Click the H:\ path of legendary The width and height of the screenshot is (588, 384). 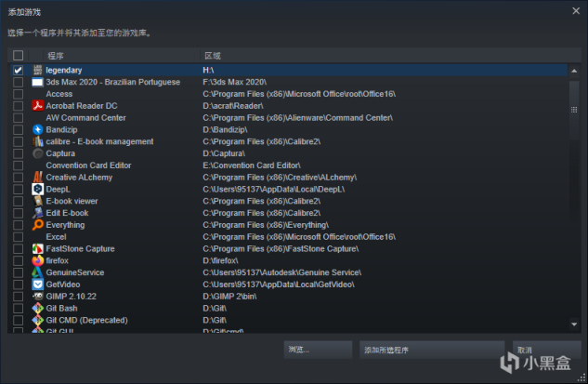(x=208, y=70)
